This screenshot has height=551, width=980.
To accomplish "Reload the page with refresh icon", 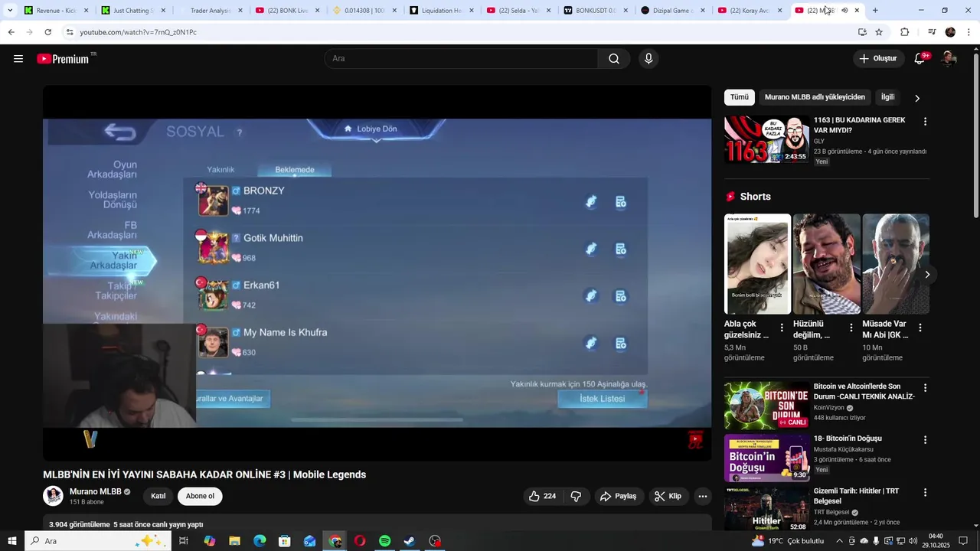I will tap(47, 32).
